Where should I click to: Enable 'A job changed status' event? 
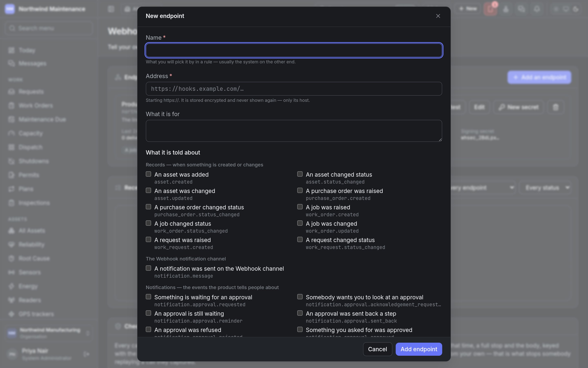click(148, 223)
